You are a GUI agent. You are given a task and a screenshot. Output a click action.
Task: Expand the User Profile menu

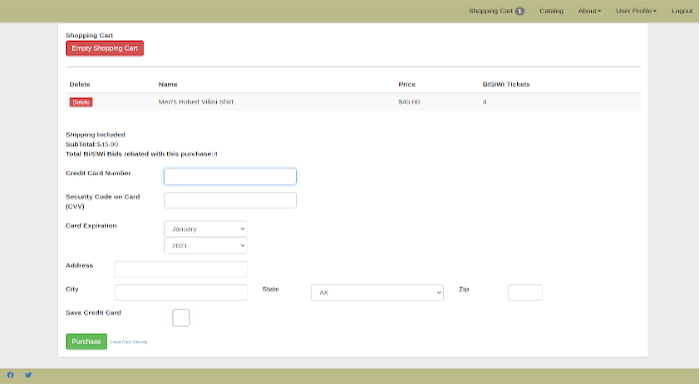(636, 11)
